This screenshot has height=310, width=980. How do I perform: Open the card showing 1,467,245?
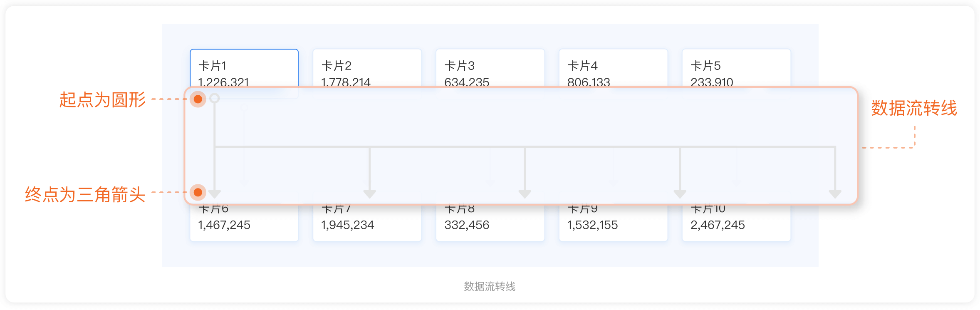[x=244, y=224]
